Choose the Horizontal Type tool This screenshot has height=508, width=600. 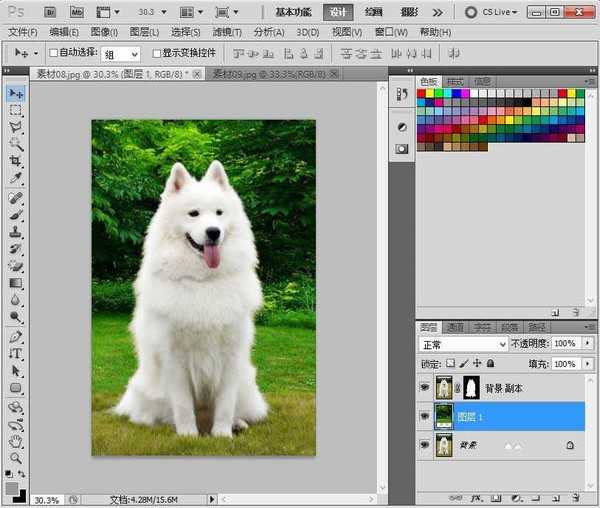pyautogui.click(x=16, y=353)
